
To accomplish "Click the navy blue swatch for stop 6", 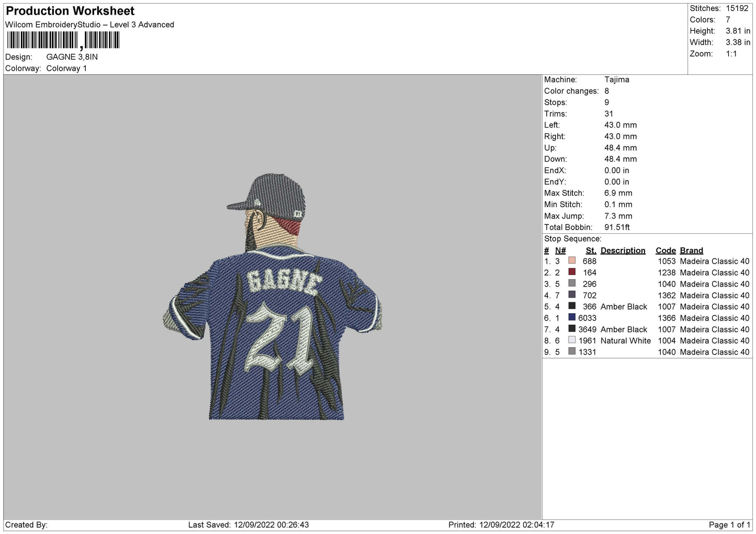I will (572, 317).
